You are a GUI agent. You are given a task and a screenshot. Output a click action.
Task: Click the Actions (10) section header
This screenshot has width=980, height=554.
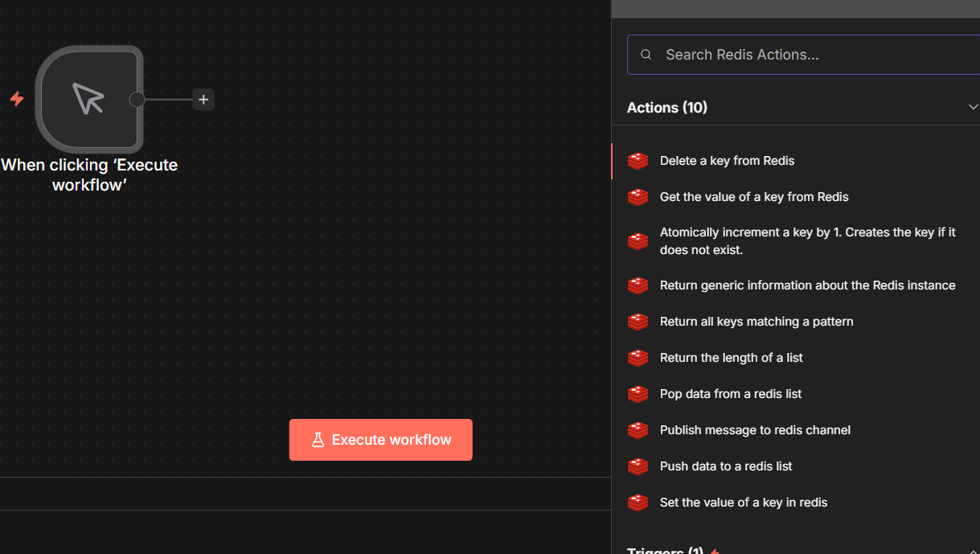coord(667,108)
